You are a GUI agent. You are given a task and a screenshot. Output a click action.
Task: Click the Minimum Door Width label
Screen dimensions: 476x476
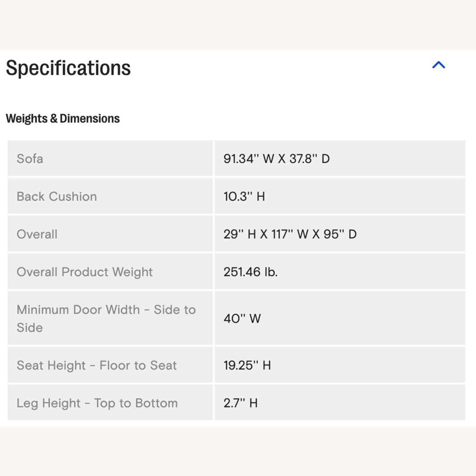click(106, 318)
